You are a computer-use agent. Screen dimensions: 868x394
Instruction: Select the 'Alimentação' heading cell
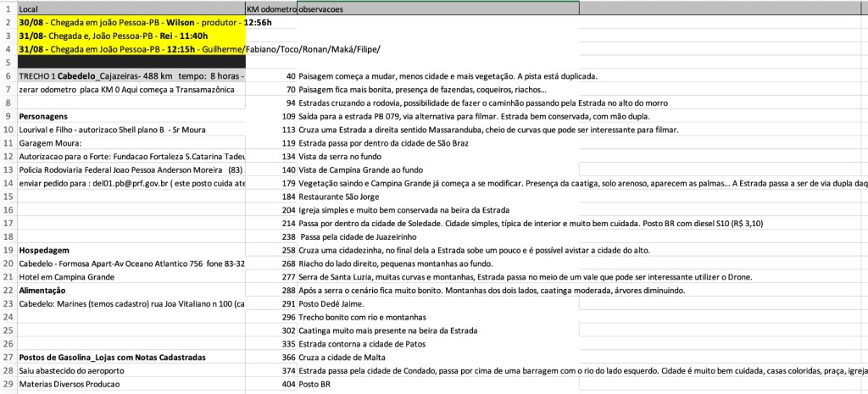point(127,290)
